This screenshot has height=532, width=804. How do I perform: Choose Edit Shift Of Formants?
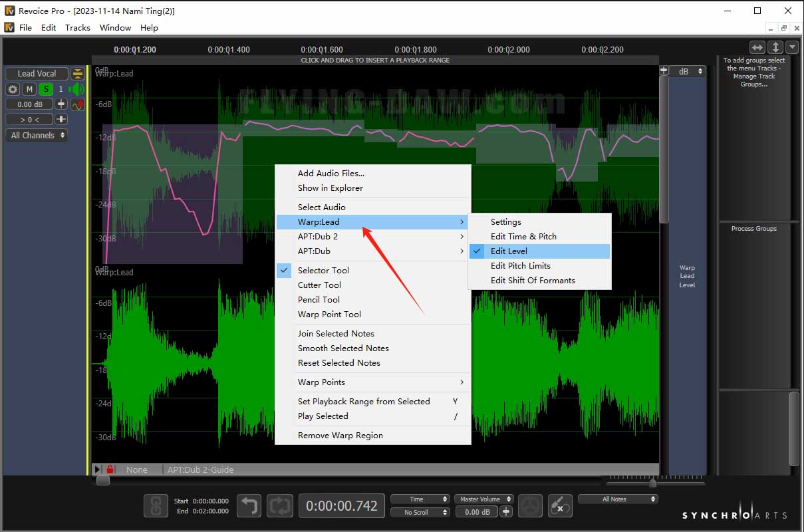[x=539, y=281]
